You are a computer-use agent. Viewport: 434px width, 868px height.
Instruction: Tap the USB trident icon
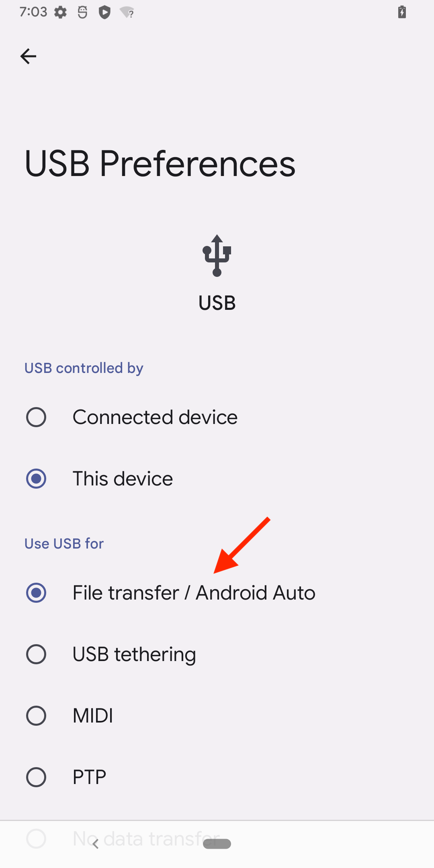[x=217, y=256]
